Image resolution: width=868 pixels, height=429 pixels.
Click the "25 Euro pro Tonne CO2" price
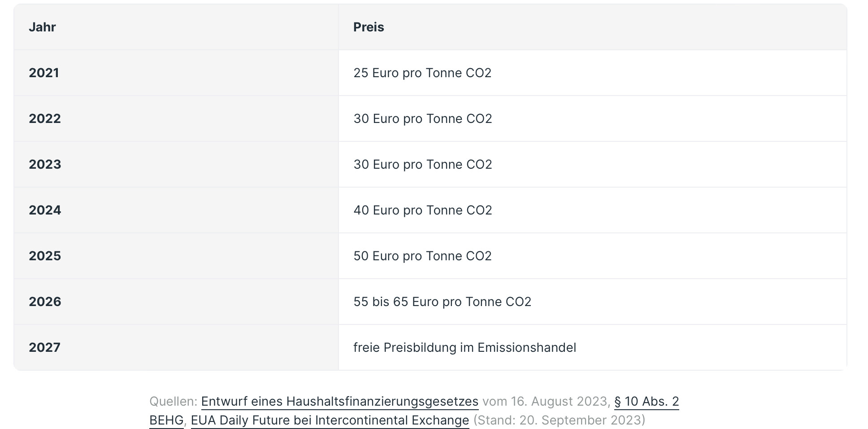point(422,73)
